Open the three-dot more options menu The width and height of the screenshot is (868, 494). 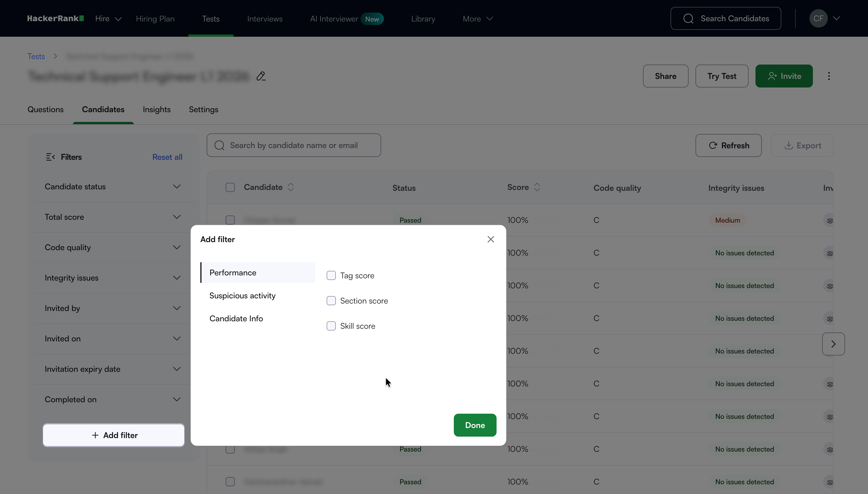click(x=829, y=76)
